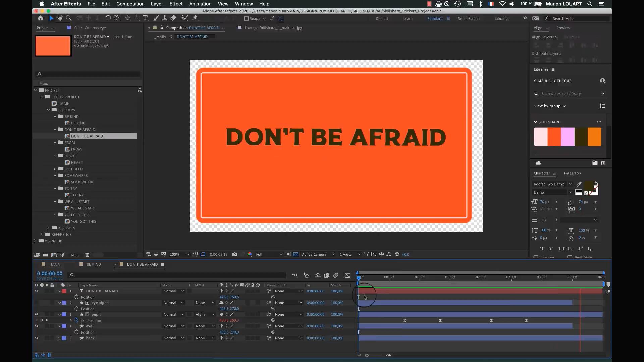Take snapshot with camera icon
The height and width of the screenshot is (362, 644).
(x=235, y=254)
